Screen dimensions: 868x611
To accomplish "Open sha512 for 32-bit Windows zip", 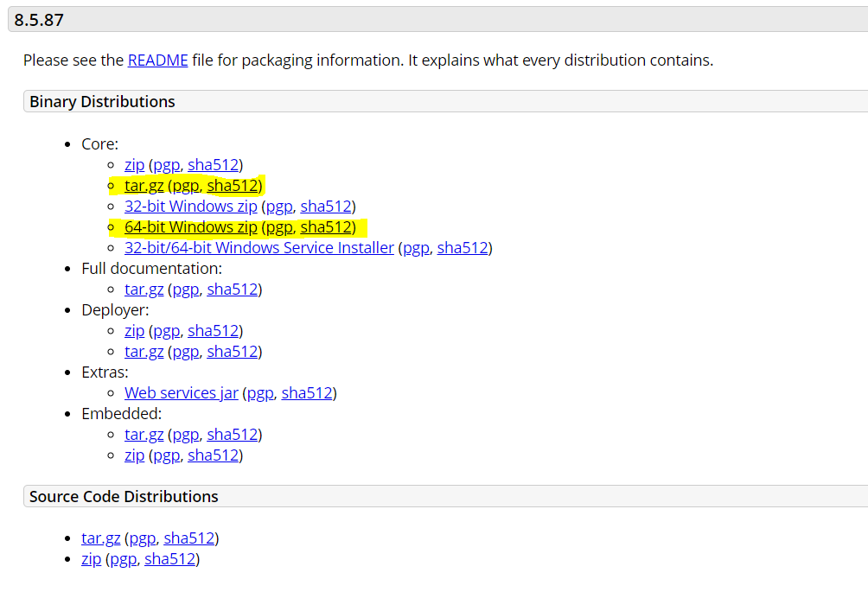I will (326, 207).
